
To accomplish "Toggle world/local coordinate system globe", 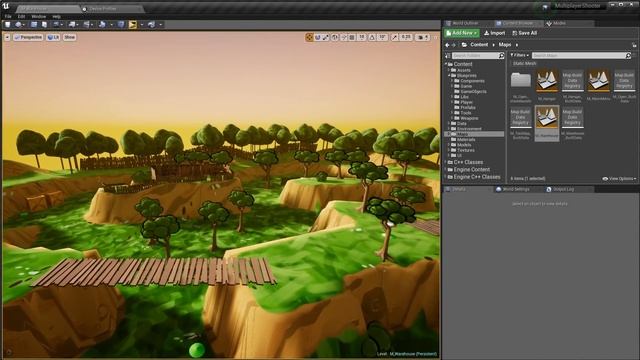I will (335, 37).
